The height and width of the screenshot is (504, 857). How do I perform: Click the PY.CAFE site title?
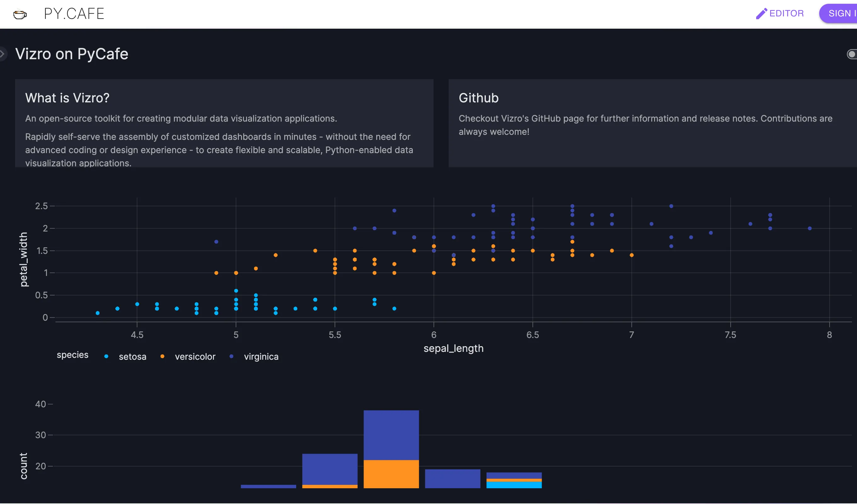[x=74, y=14]
